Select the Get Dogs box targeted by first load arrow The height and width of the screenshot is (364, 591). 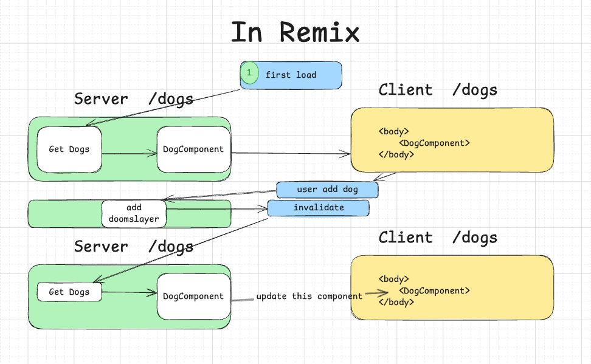point(69,149)
